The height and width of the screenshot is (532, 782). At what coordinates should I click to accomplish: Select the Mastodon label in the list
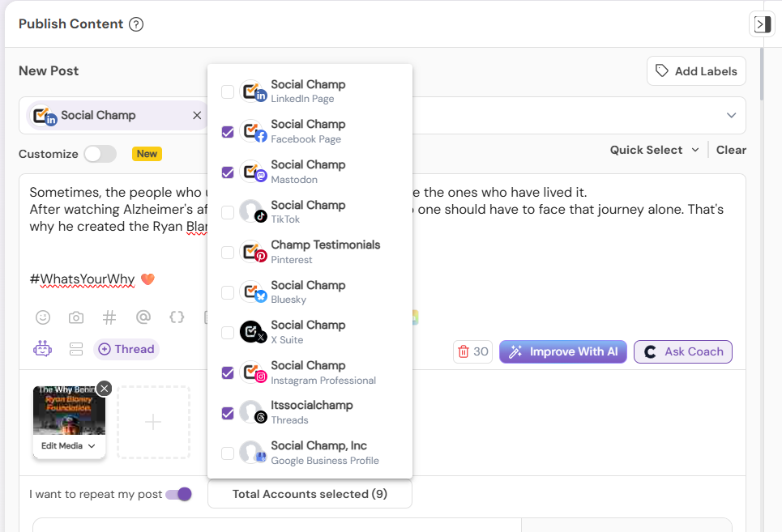(x=294, y=179)
